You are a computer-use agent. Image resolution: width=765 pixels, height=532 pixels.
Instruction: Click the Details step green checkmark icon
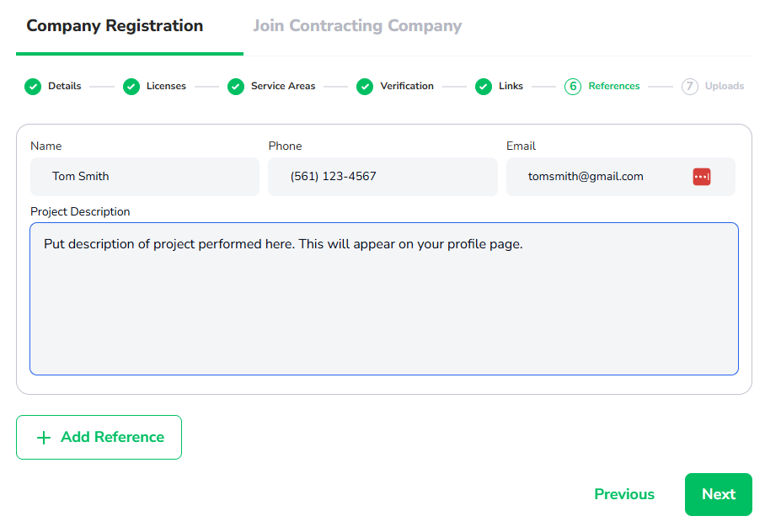click(33, 87)
